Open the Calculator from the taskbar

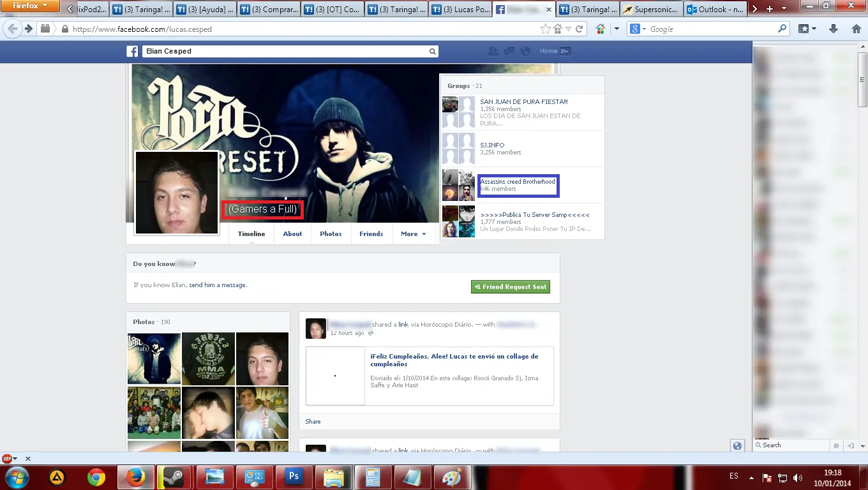click(x=373, y=477)
